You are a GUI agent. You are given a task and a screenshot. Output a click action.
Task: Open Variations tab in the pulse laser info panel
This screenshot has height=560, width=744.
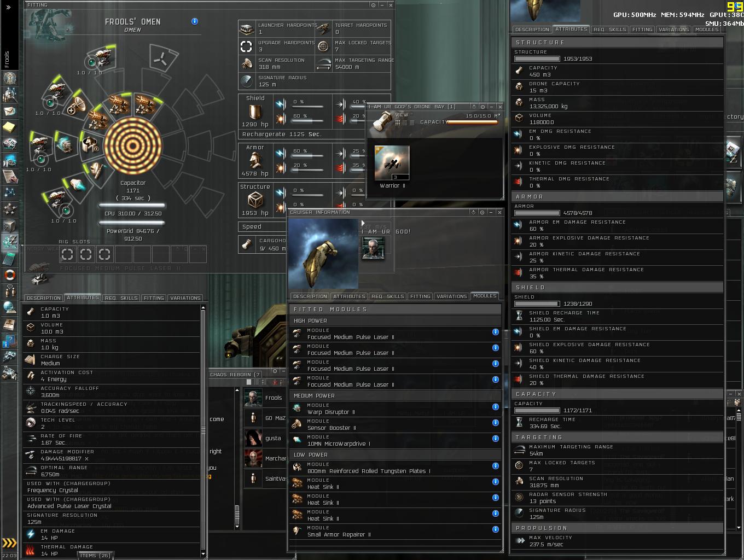pyautogui.click(x=185, y=298)
